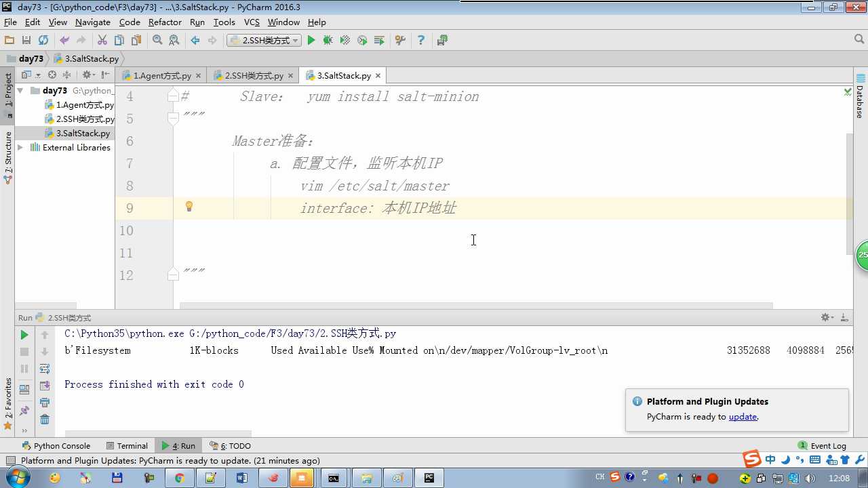
Task: Click the Profile run icon
Action: click(362, 41)
